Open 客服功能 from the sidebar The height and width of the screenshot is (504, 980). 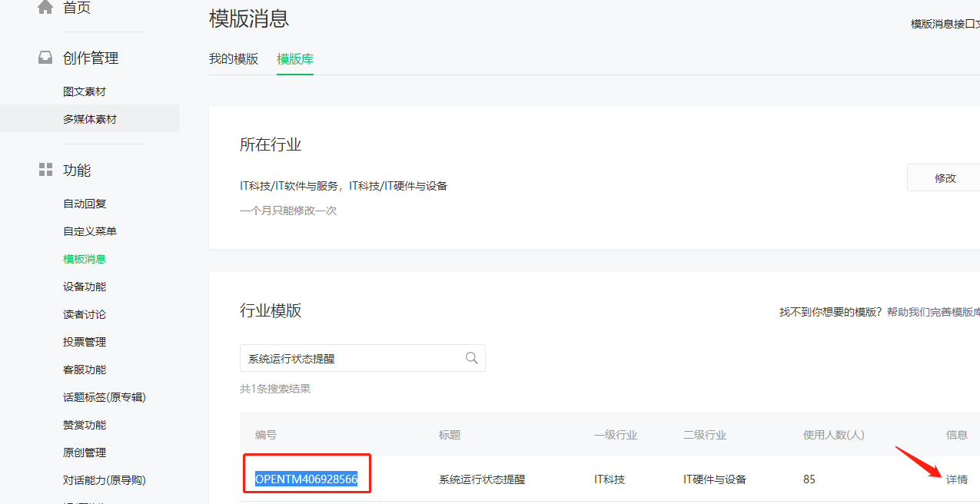[85, 370]
